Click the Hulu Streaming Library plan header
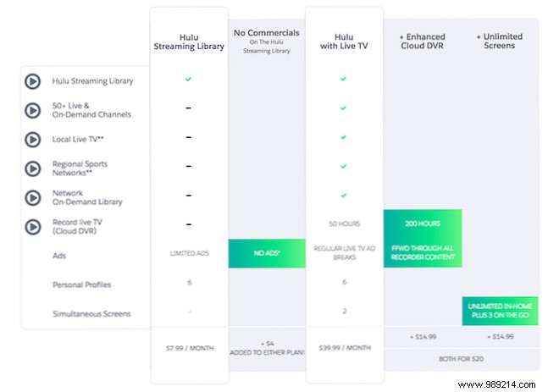Viewport: 548px width, 392px height. pos(189,42)
